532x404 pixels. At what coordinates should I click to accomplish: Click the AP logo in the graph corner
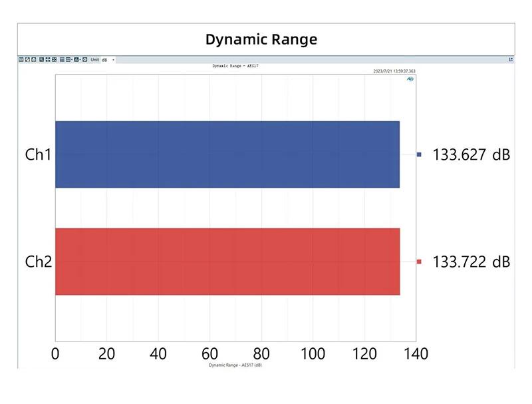pyautogui.click(x=410, y=79)
